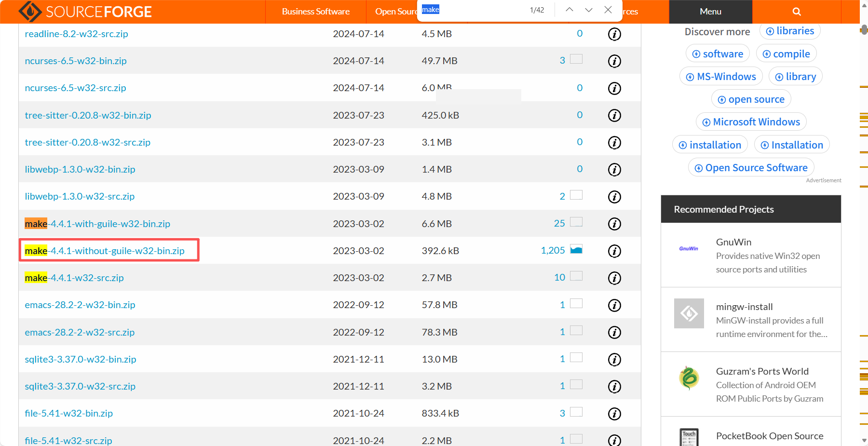868x446 pixels.
Task: Open emacs-28.2-2-w32-bin.zip link
Action: point(80,305)
